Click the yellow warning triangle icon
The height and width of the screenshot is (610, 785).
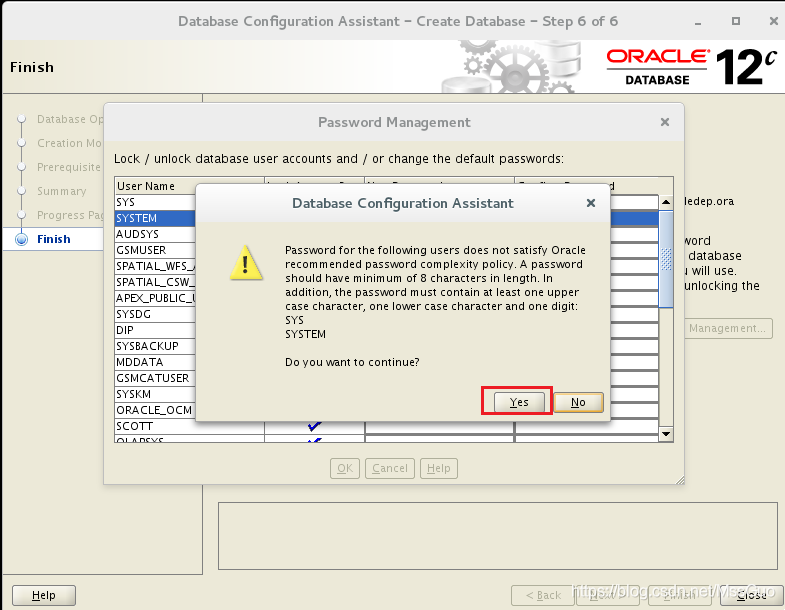coord(246,264)
